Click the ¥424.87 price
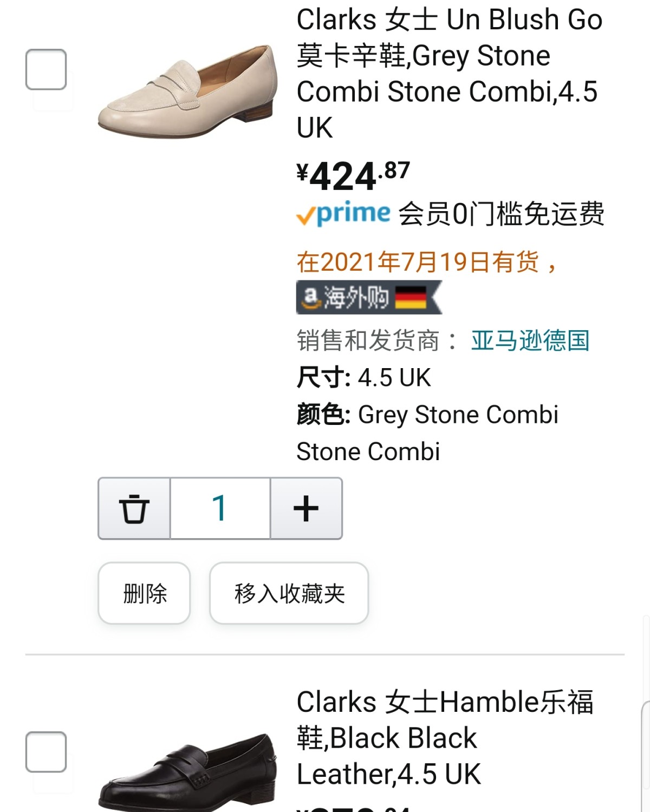The image size is (650, 812). coord(353,176)
